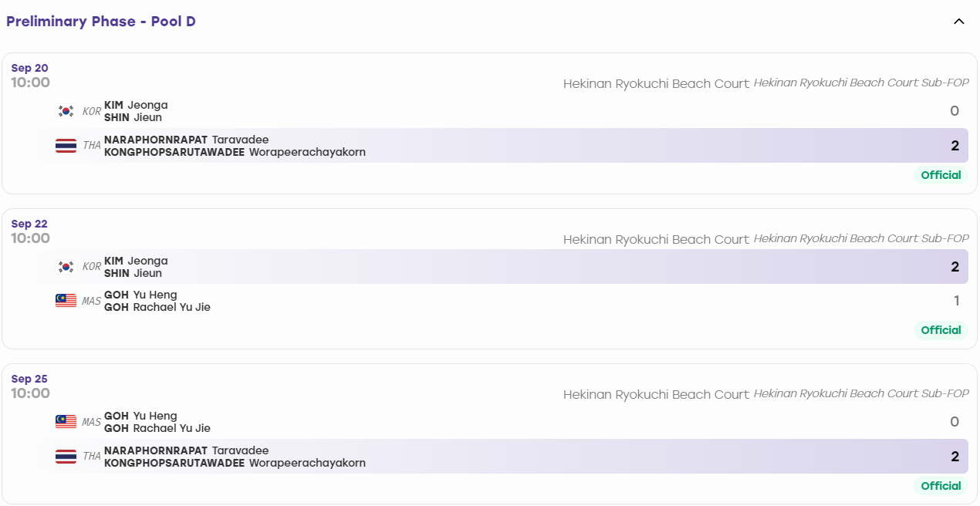Click the Korea flag in Sep 20 match

point(66,111)
